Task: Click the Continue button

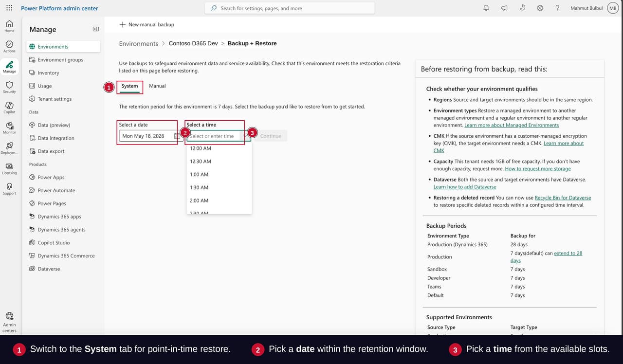Action: coord(271,136)
